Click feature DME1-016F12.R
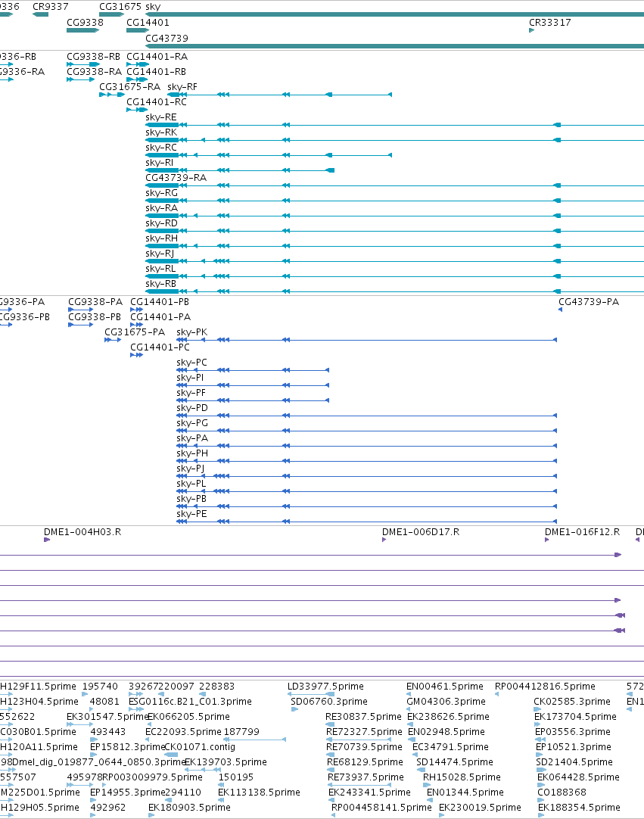Viewport: 644px width, 819px height. pos(583,532)
